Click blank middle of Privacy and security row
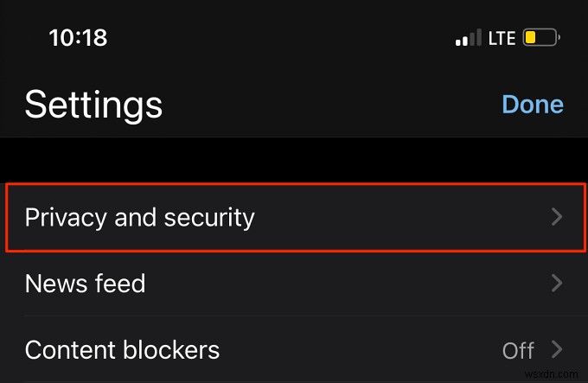Image resolution: width=588 pixels, height=383 pixels. click(398, 216)
